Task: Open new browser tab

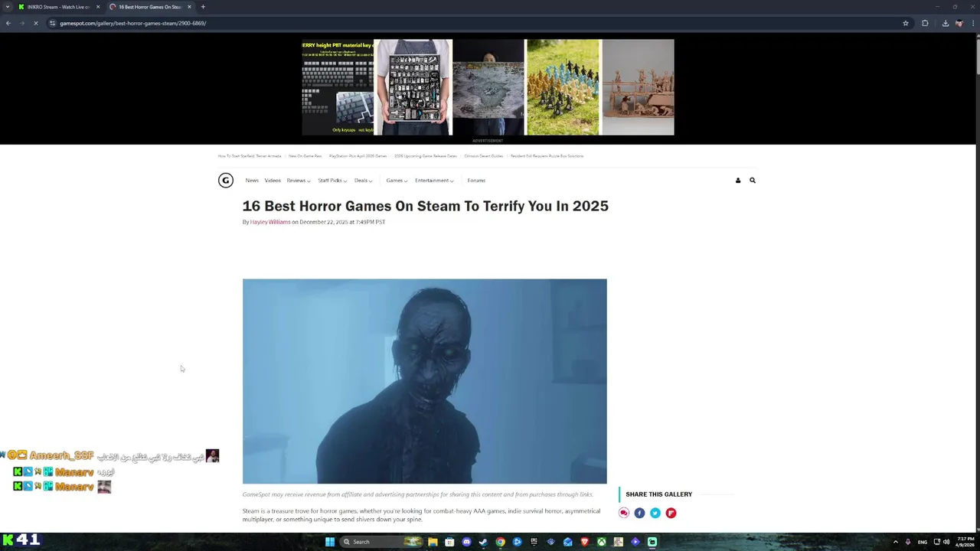Action: 203,7
